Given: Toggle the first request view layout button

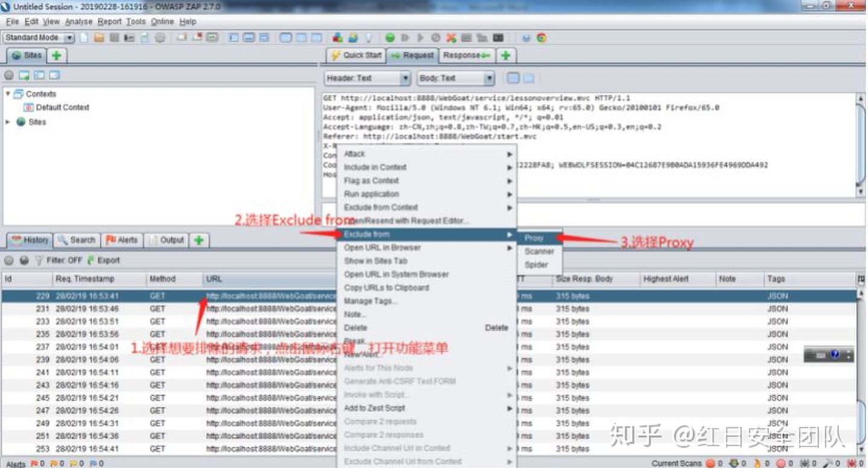Looking at the screenshot, I should pyautogui.click(x=514, y=78).
